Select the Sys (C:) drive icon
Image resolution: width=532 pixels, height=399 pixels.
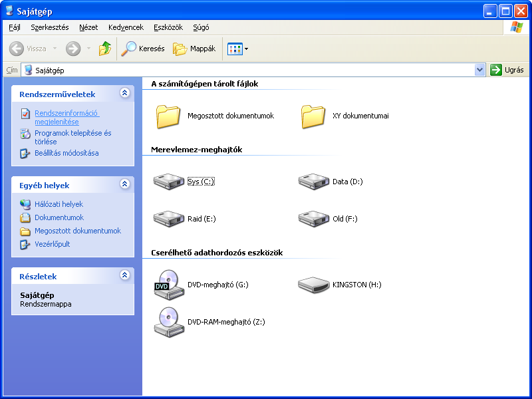(x=169, y=182)
